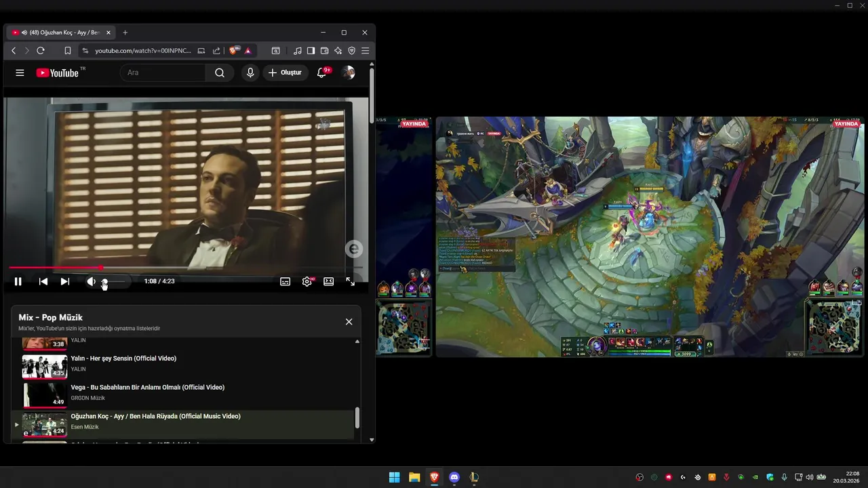Click the GRGDN Müzik channel name
The width and height of the screenshot is (868, 488).
point(88,398)
